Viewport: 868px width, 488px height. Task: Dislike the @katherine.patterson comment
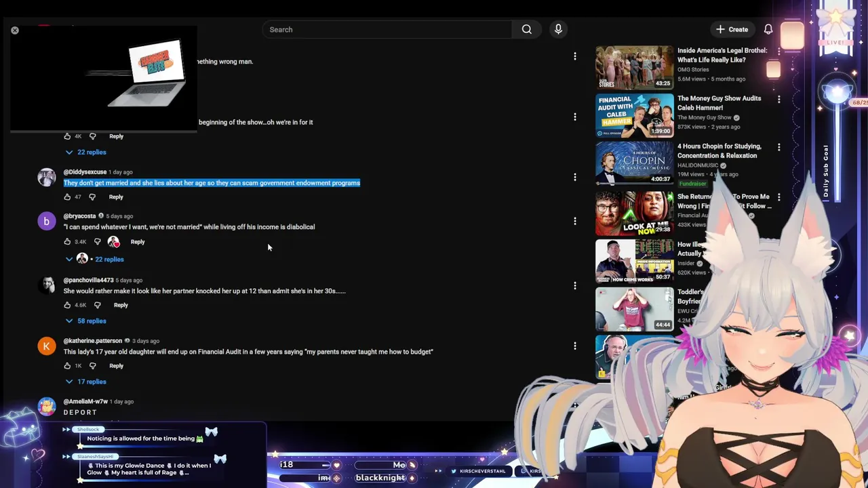click(92, 366)
